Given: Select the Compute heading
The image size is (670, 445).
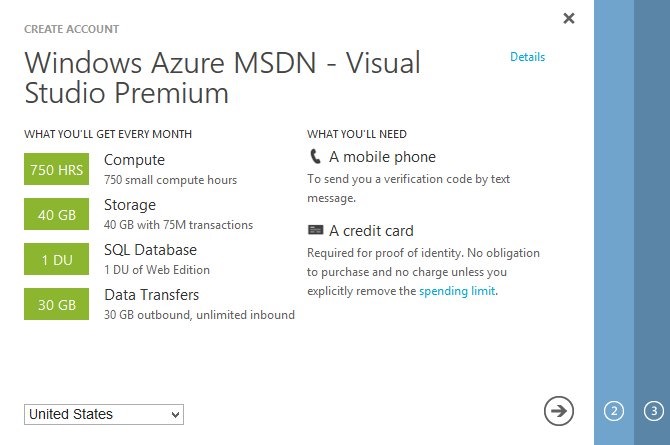Looking at the screenshot, I should click(134, 160).
